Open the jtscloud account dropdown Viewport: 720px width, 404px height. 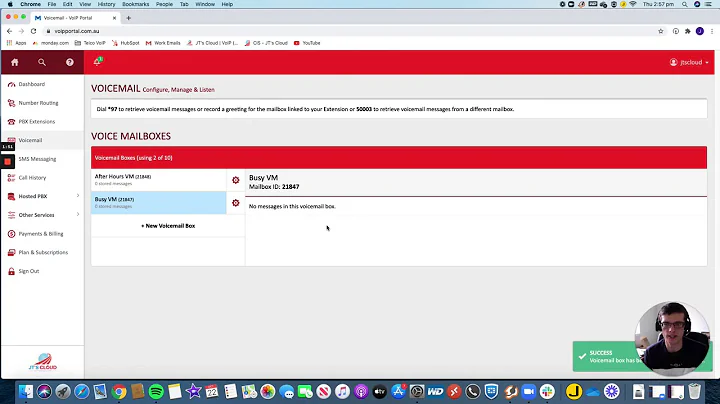point(689,62)
